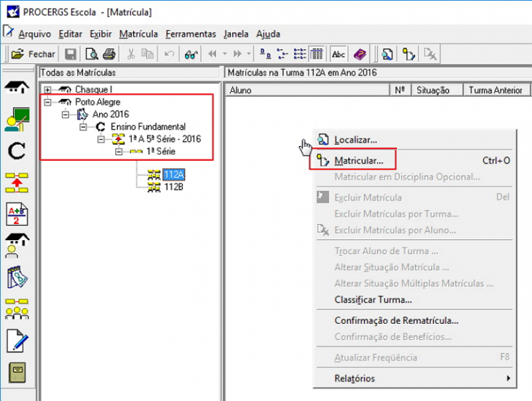Image resolution: width=532 pixels, height=401 pixels.
Task: Switch to large icons view
Action: tap(265, 54)
